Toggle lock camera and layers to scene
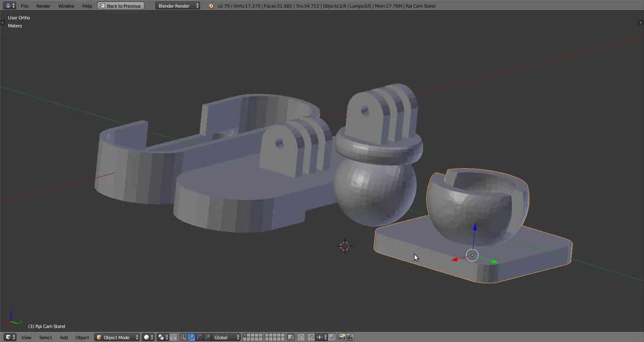This screenshot has width=644, height=342. [x=291, y=338]
